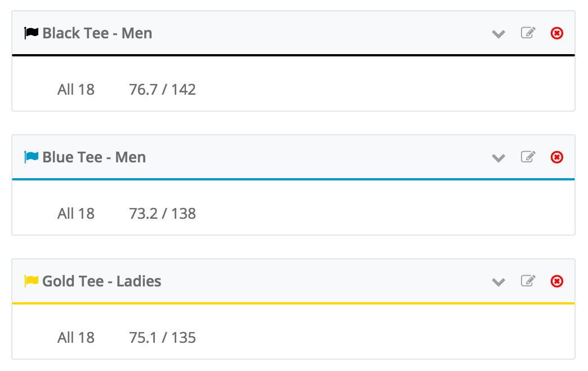Image resolution: width=588 pixels, height=371 pixels.
Task: Edit the Gold Tee - Ladies entry
Action: [528, 281]
